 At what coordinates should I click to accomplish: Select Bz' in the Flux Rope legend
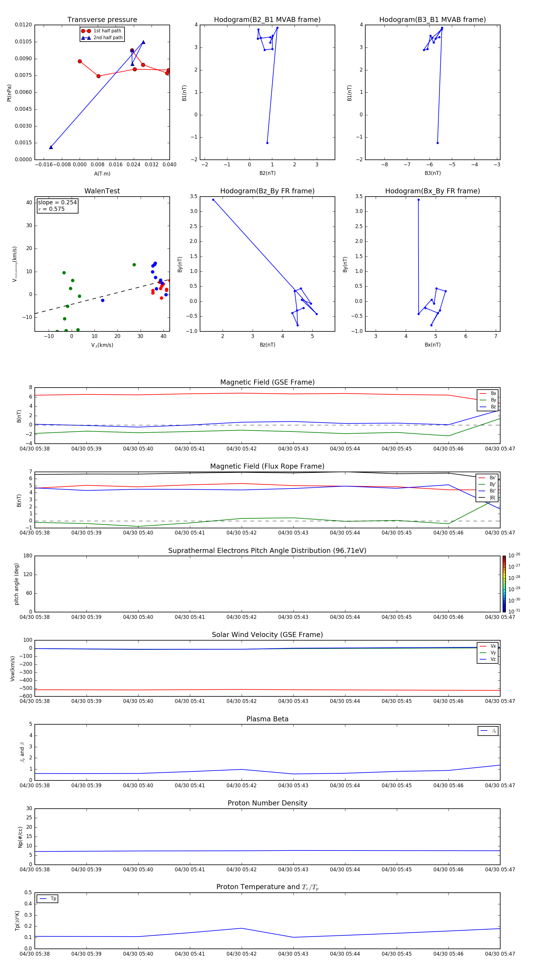pyautogui.click(x=487, y=491)
